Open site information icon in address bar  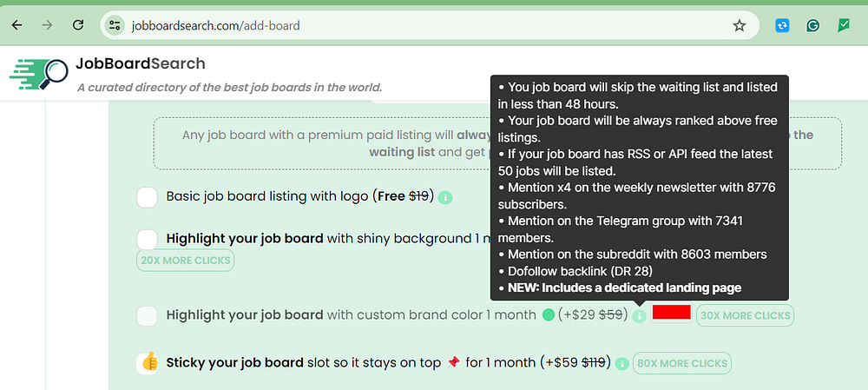coord(115,25)
